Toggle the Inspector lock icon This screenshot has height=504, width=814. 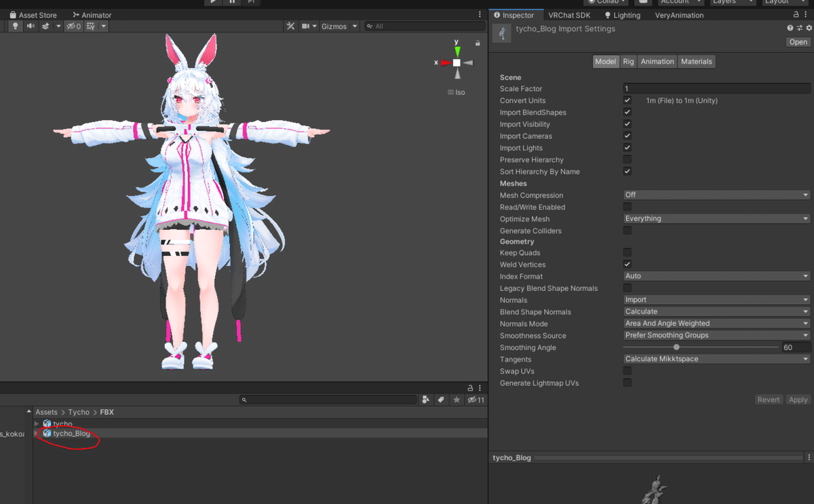coord(798,15)
